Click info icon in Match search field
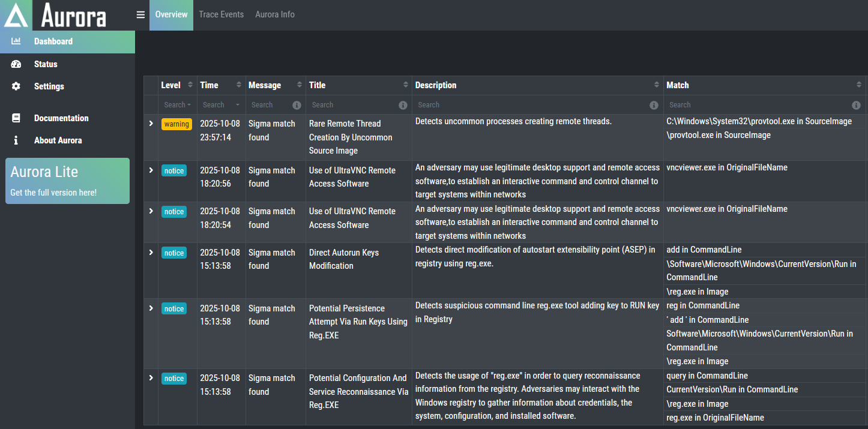Screen dimensions: 868x429 tap(856, 105)
